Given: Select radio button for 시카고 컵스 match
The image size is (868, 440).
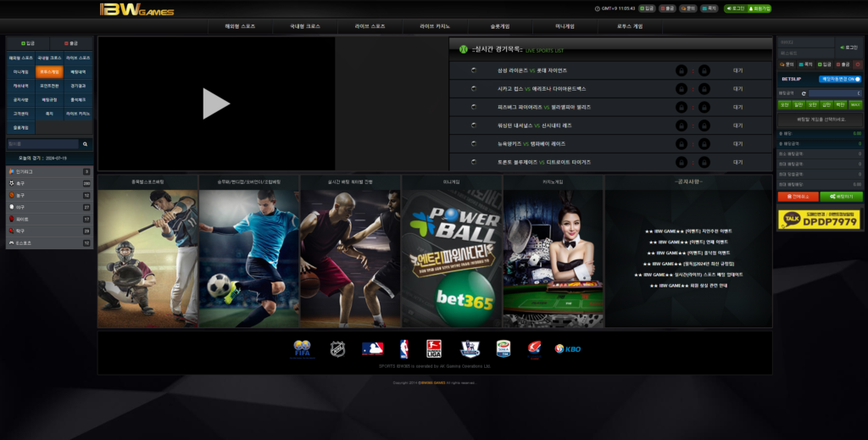Looking at the screenshot, I should tap(474, 88).
